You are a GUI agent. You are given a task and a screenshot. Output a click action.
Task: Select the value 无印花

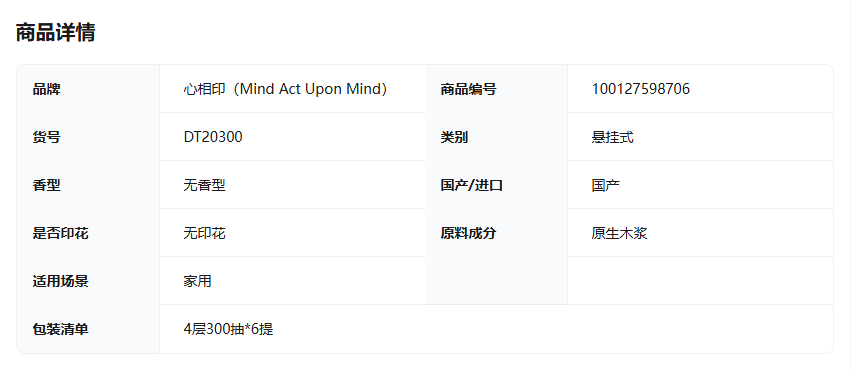pos(205,233)
